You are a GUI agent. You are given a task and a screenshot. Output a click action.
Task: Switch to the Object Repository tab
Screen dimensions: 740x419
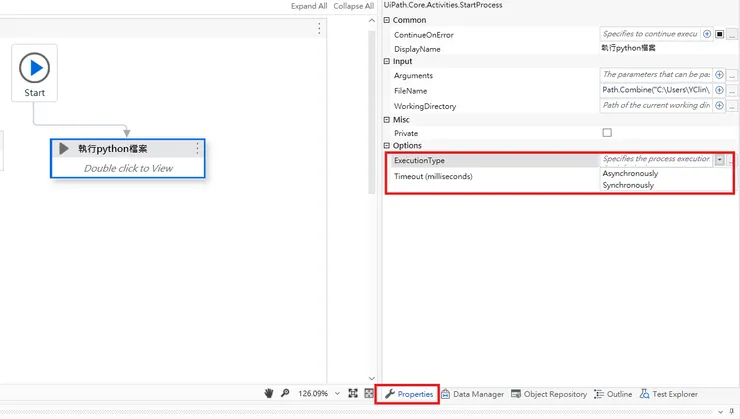pos(549,394)
